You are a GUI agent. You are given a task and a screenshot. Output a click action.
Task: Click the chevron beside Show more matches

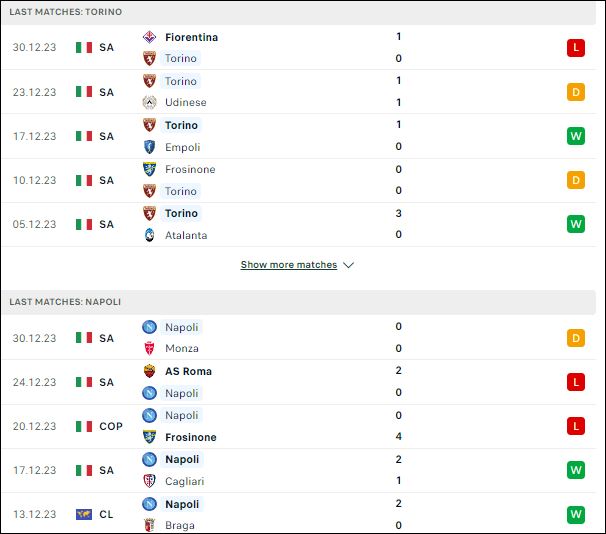[349, 265]
